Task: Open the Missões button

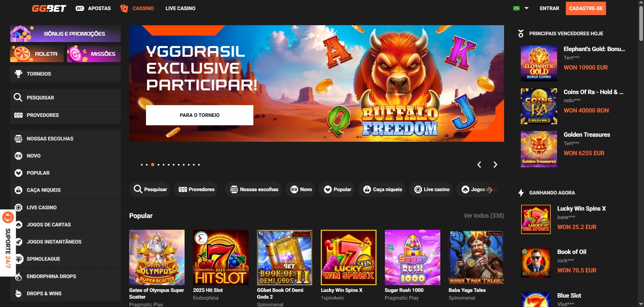Action: (x=94, y=54)
